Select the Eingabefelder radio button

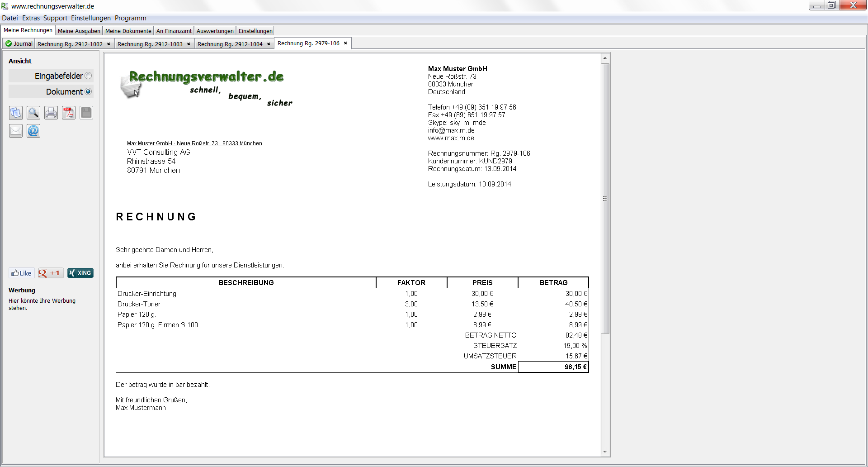[x=88, y=76]
